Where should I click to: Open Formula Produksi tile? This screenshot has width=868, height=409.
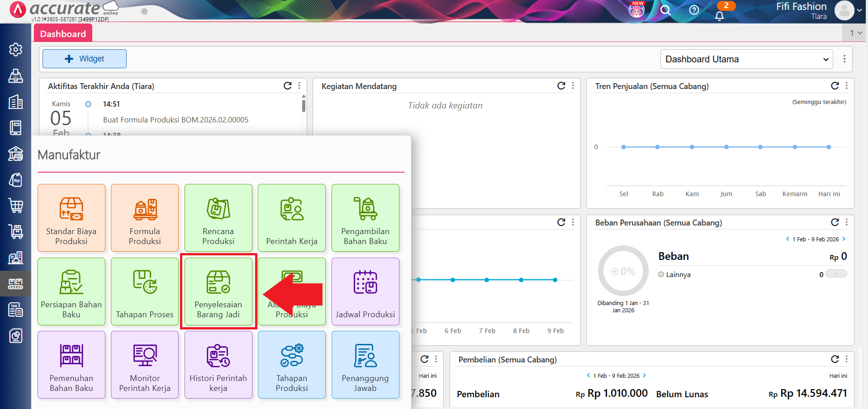click(145, 218)
